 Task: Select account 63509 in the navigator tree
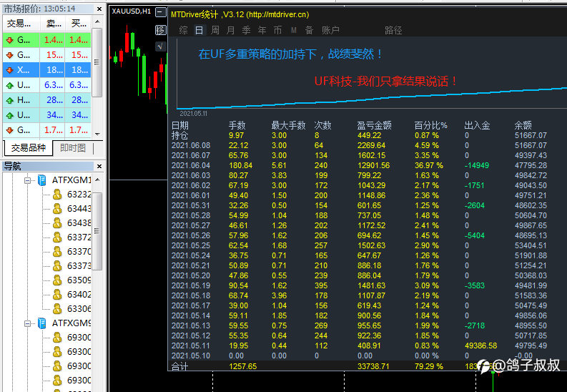click(x=79, y=280)
